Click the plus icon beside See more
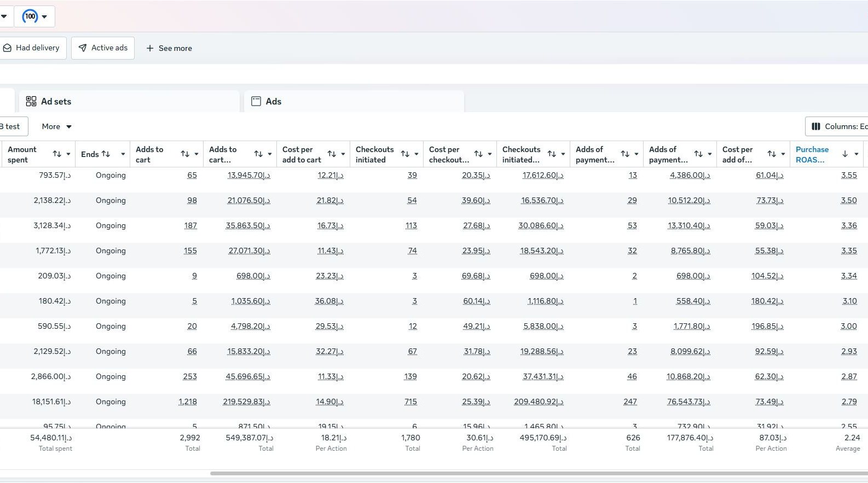 [150, 48]
